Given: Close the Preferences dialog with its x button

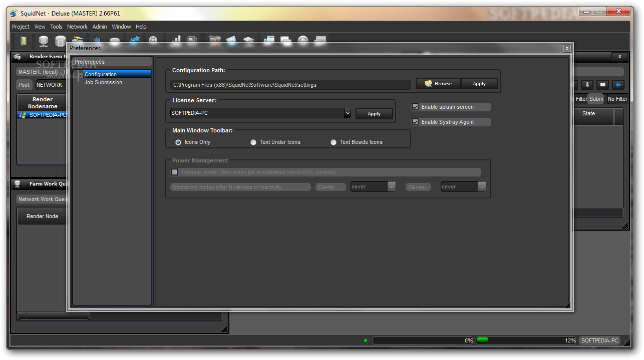Looking at the screenshot, I should pos(567,48).
